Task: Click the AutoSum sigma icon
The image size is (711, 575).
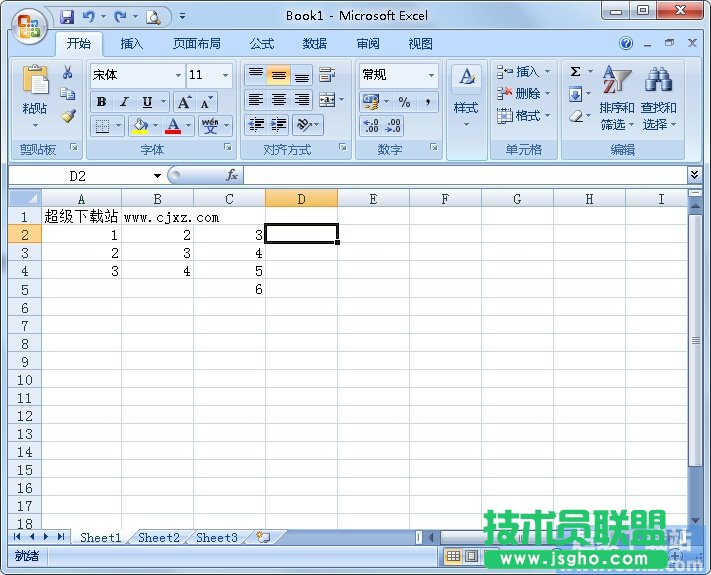Action: [x=575, y=72]
